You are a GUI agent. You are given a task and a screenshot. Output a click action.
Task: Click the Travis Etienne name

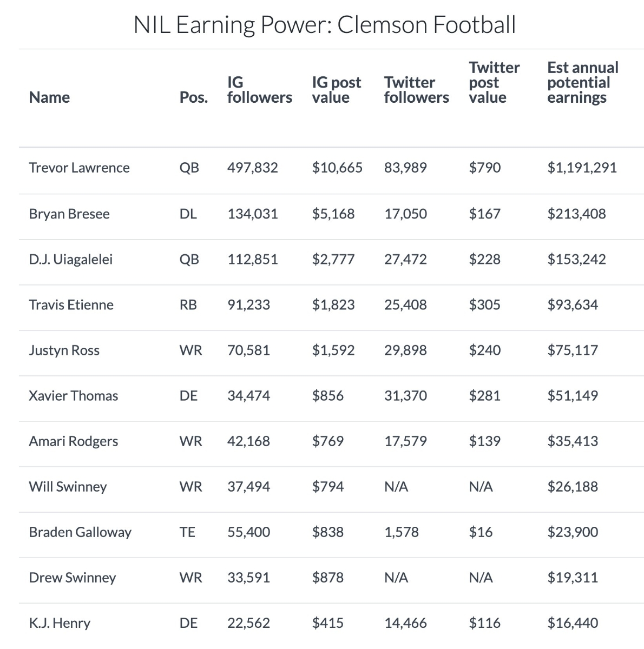(x=71, y=304)
